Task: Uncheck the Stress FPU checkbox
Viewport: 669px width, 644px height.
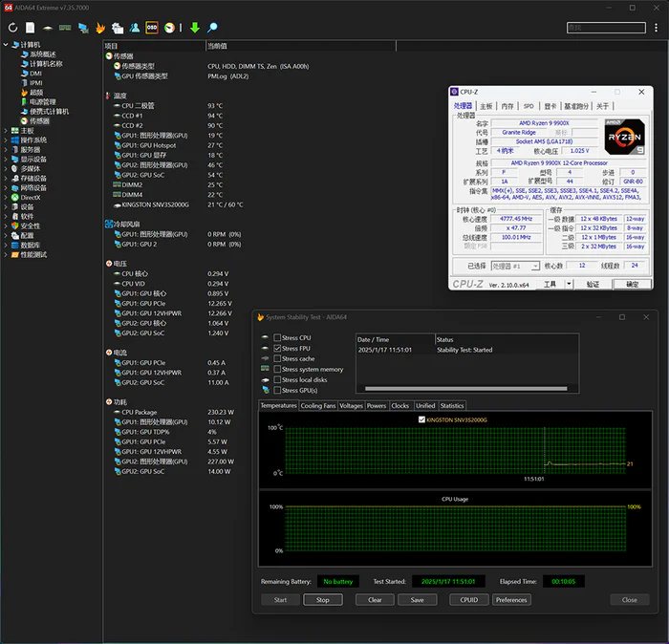Action: pyautogui.click(x=277, y=349)
